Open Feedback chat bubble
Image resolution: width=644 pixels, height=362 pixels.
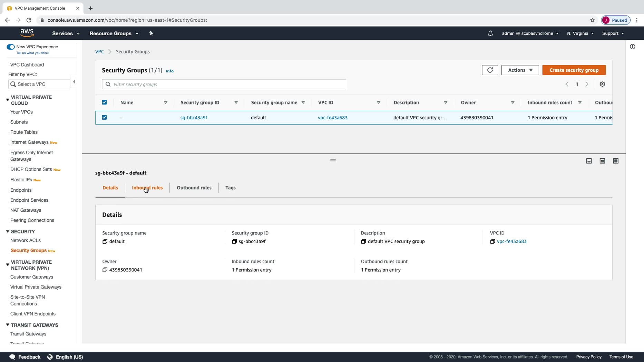pyautogui.click(x=12, y=357)
